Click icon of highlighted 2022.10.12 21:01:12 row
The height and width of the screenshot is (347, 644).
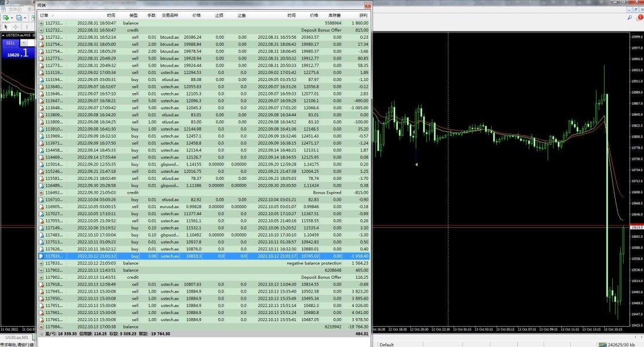click(x=41, y=256)
